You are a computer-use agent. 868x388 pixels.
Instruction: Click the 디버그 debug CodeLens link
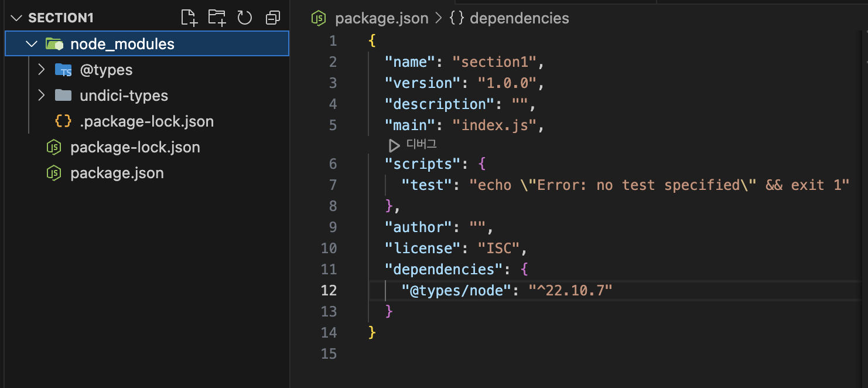[x=422, y=144]
